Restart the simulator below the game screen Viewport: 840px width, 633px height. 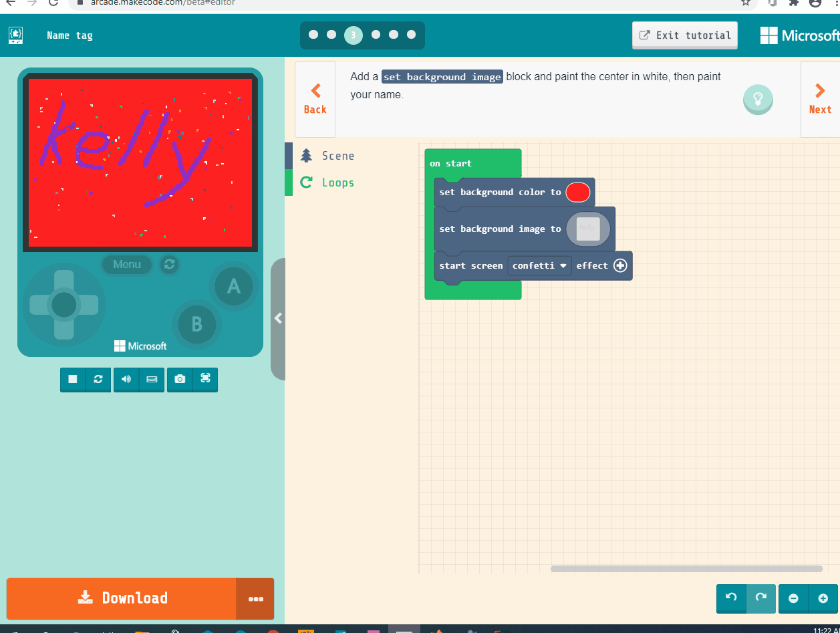pyautogui.click(x=98, y=379)
